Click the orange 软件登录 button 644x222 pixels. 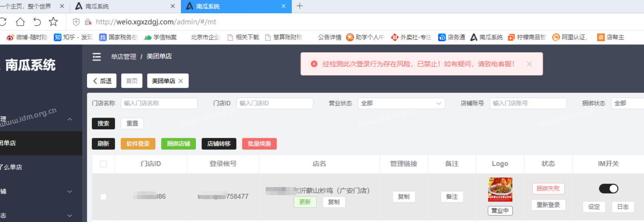pyautogui.click(x=138, y=144)
